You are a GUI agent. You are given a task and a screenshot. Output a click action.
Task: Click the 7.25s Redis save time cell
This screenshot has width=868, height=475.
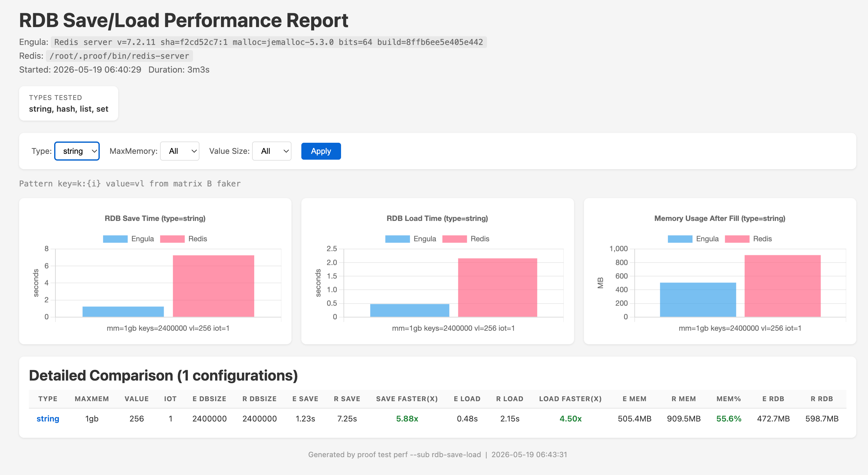(x=347, y=419)
